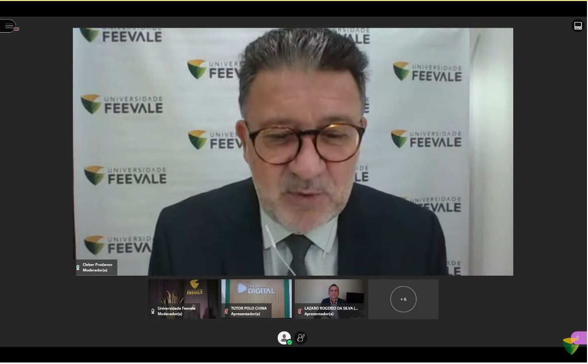Select the TUTOR POLO CHINA thumbnail
The height and width of the screenshot is (364, 588).
click(257, 299)
